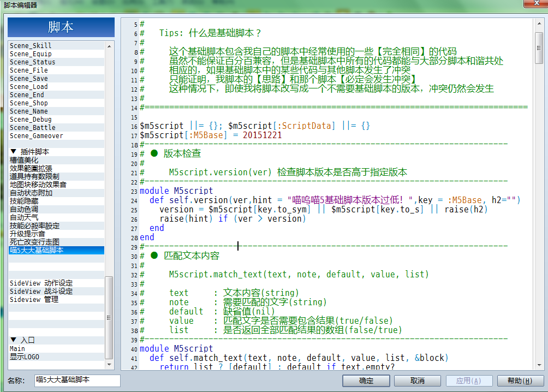Click the 取消 button

418,381
